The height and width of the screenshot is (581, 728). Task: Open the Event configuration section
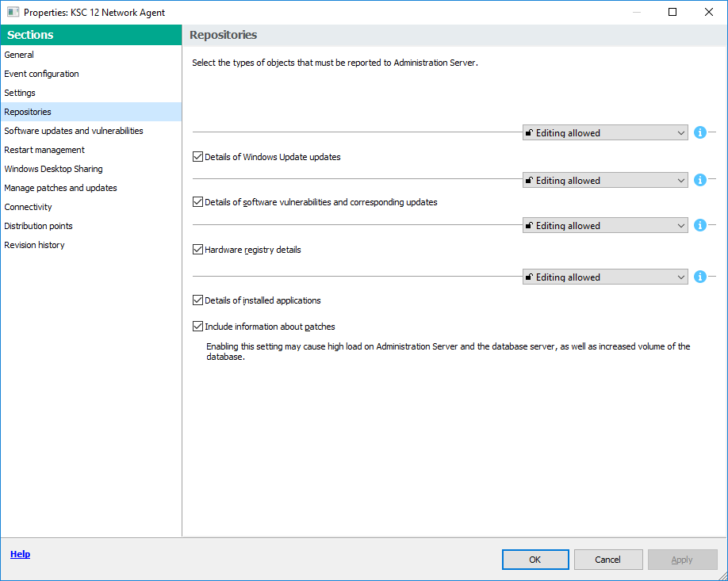[x=41, y=74]
